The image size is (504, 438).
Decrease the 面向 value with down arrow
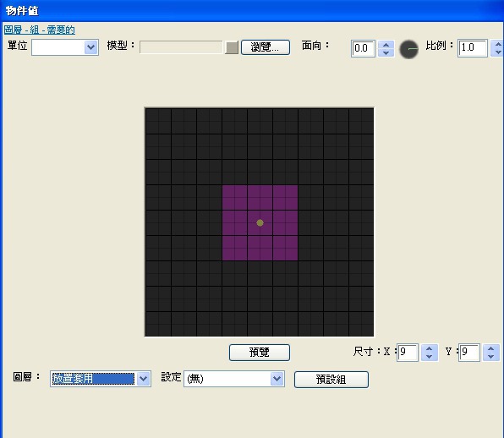click(x=386, y=53)
